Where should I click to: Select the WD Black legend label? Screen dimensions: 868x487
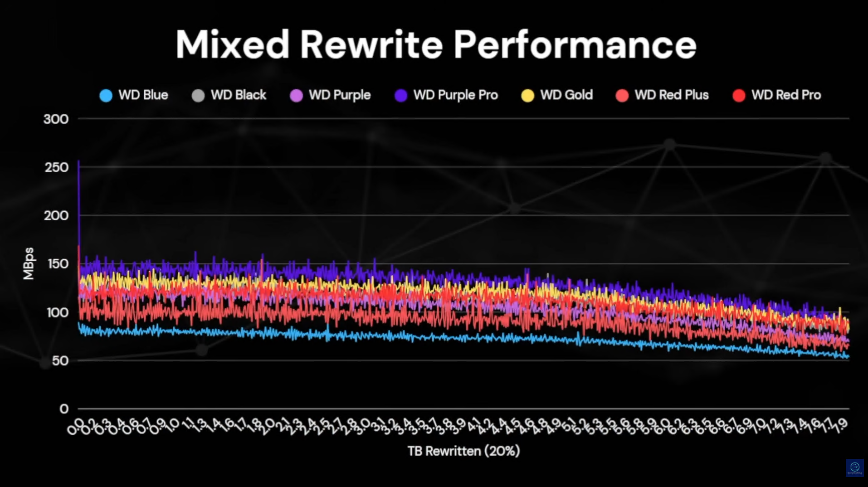(239, 95)
